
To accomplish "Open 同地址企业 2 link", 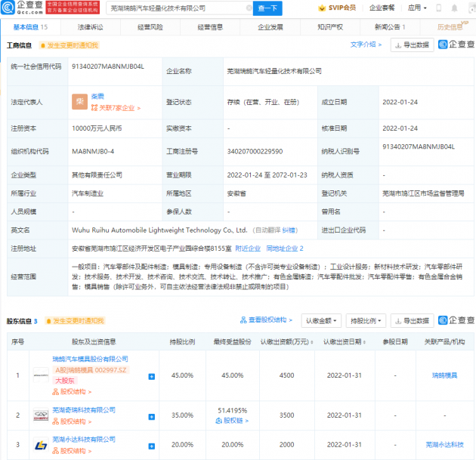I will pyautogui.click(x=285, y=249).
